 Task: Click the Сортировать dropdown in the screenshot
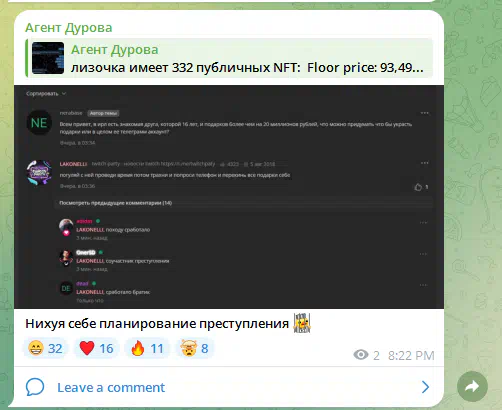click(46, 94)
